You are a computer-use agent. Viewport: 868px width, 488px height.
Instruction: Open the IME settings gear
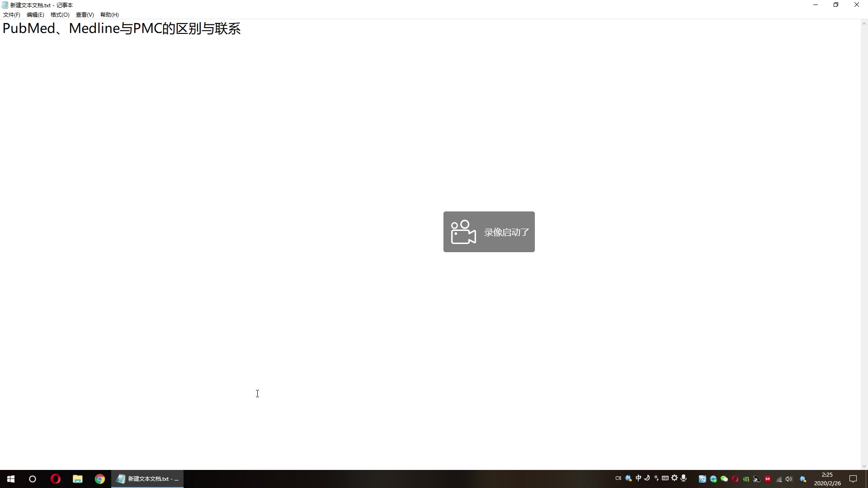pos(675,478)
